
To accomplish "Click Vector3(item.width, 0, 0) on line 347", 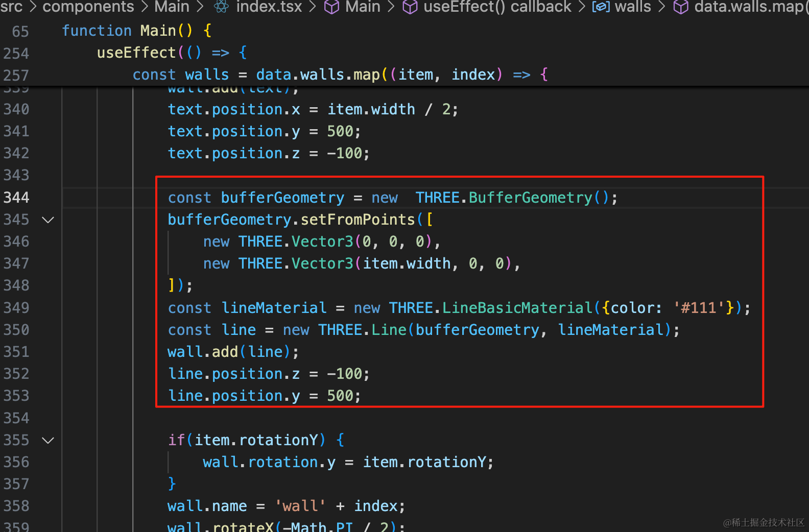I will coord(401,263).
